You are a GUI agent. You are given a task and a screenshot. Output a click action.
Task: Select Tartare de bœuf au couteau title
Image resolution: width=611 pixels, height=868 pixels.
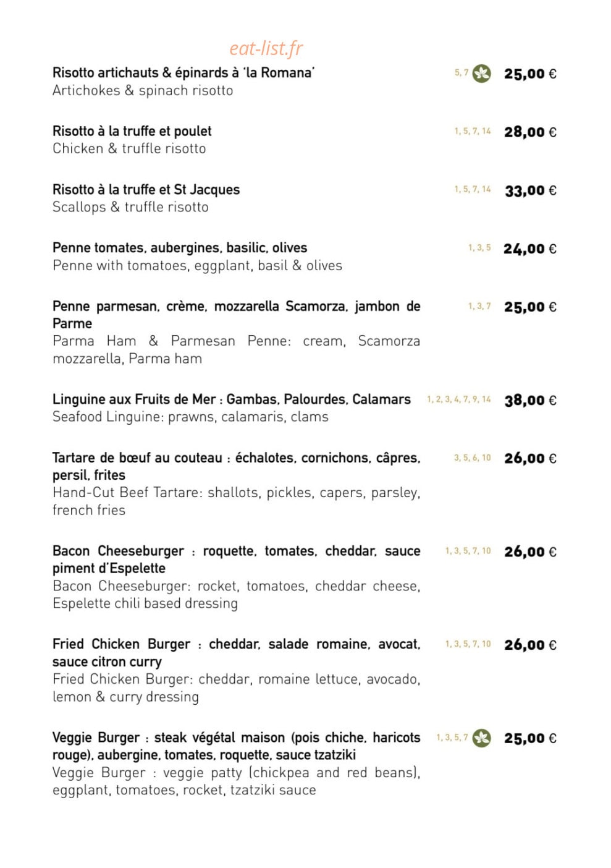coord(236,466)
